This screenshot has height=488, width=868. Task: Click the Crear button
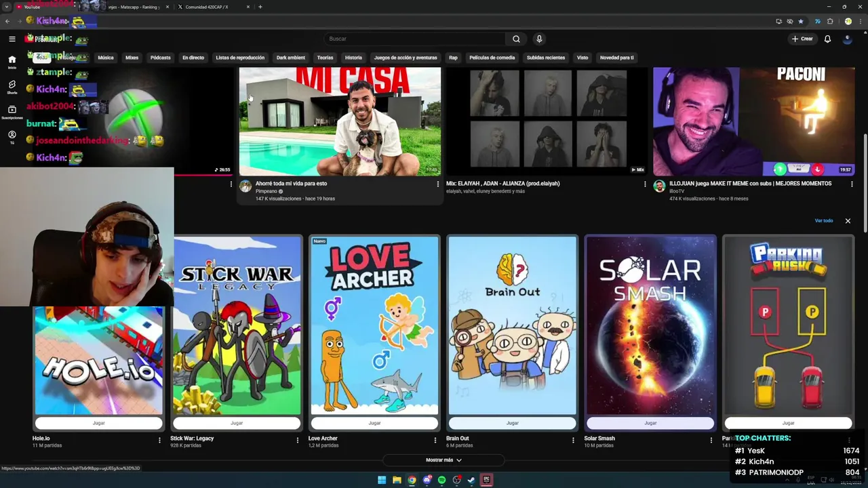tap(802, 39)
